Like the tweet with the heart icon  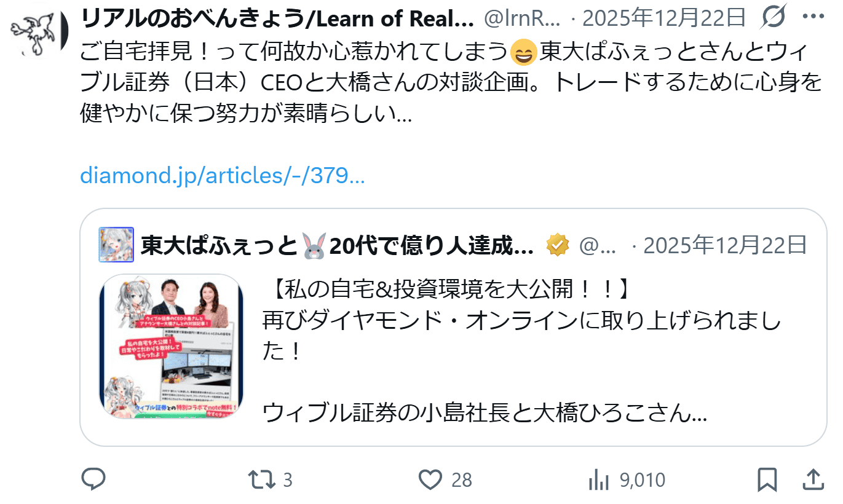(430, 479)
